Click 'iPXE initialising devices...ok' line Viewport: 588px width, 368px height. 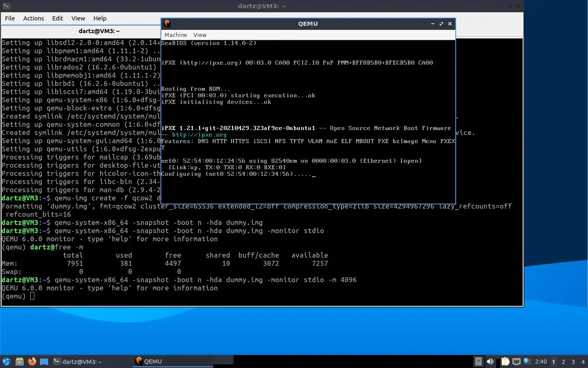pos(216,102)
